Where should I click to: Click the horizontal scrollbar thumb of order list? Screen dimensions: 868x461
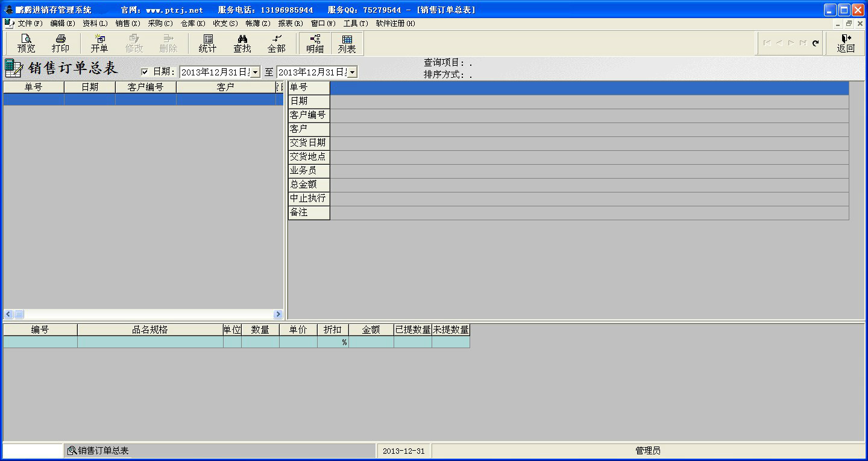point(19,314)
